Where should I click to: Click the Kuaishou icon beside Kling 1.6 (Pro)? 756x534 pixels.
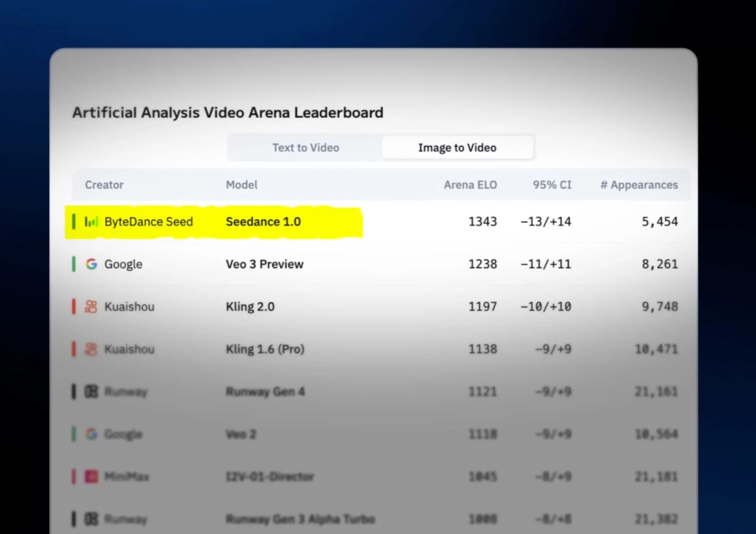coord(91,349)
